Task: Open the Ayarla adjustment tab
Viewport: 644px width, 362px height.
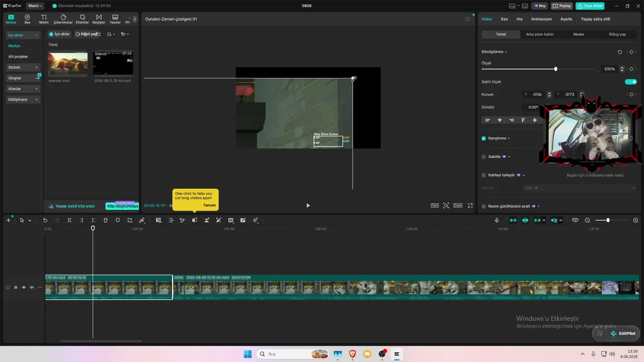Action: pos(566,19)
